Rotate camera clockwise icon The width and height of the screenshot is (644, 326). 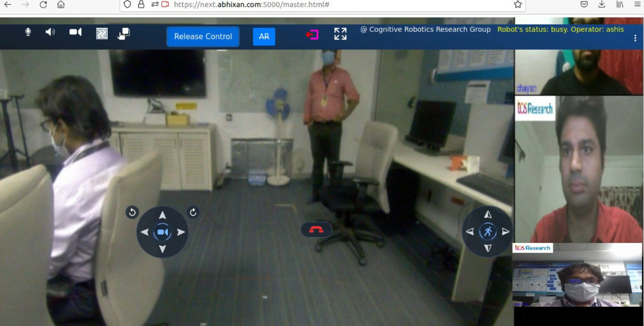[193, 212]
